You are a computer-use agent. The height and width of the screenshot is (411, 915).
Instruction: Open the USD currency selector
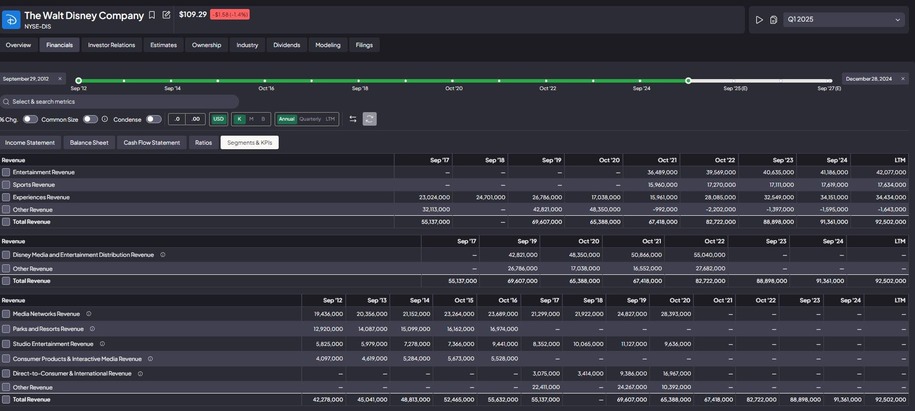[x=219, y=119]
